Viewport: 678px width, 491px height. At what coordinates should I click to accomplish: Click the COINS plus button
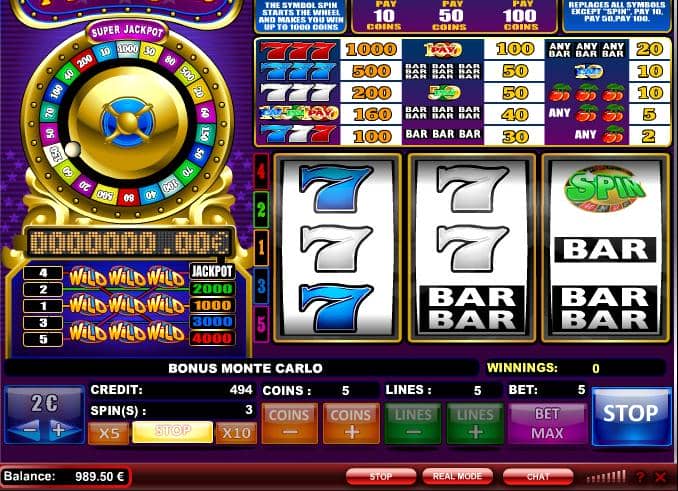pos(351,423)
